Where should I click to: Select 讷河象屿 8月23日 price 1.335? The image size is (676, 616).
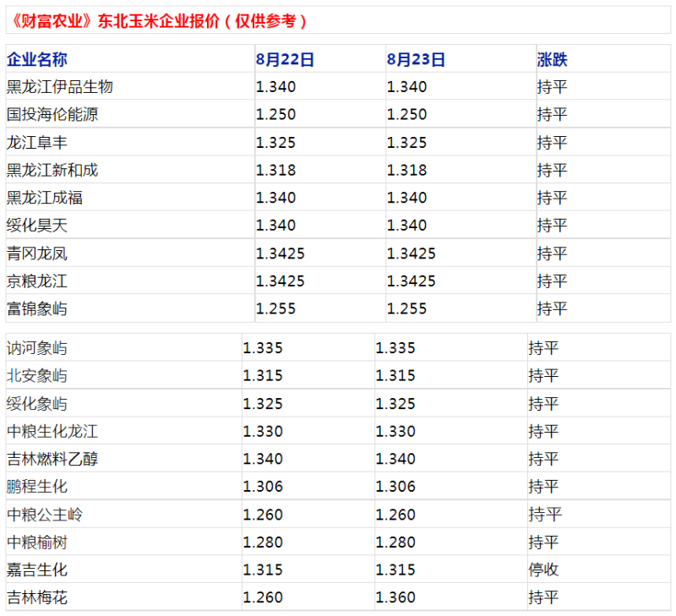click(x=395, y=348)
